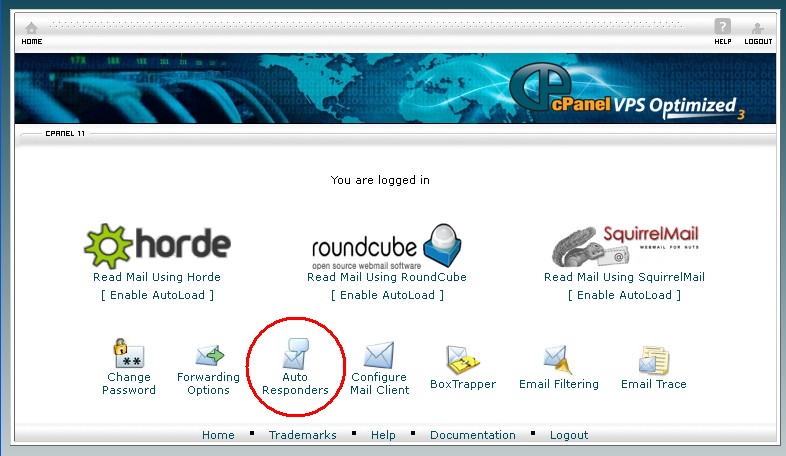Open Help in the footer
The width and height of the screenshot is (786, 456).
383,435
